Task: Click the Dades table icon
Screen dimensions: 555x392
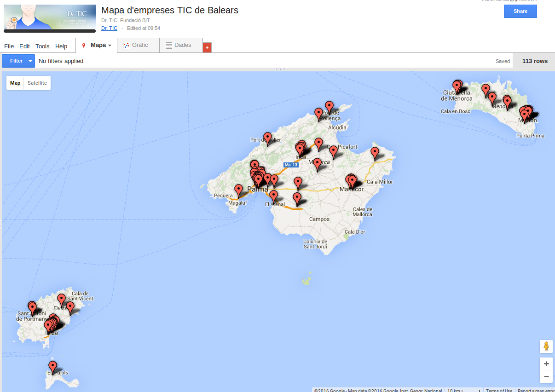Action: (169, 45)
